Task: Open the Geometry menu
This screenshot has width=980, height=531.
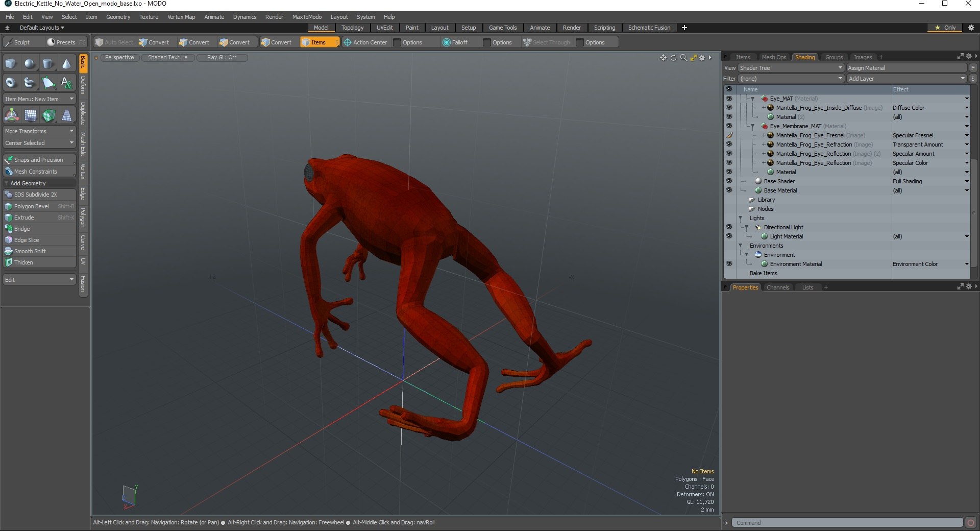Action: [x=118, y=17]
